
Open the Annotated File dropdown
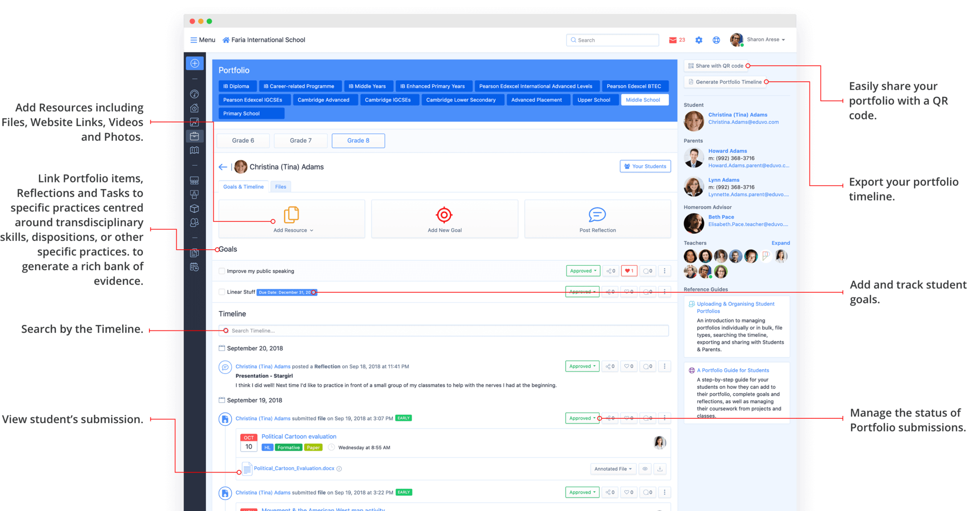pos(613,469)
